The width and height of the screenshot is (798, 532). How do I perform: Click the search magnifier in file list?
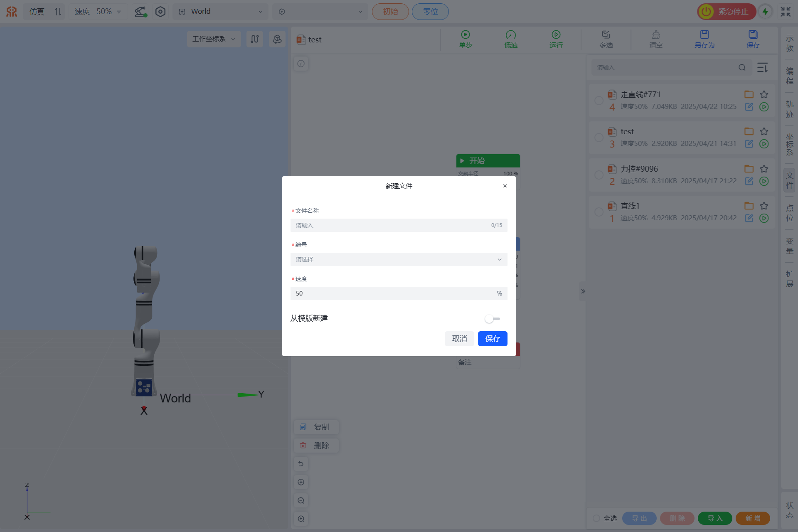[x=742, y=67]
